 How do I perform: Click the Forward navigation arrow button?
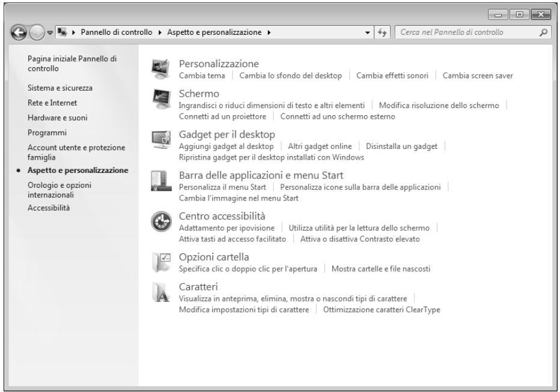[x=37, y=33]
